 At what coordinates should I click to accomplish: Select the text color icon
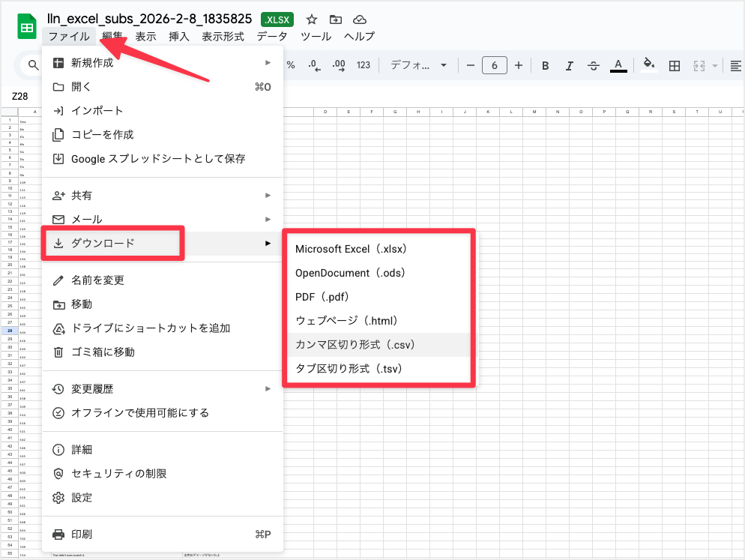(x=618, y=65)
